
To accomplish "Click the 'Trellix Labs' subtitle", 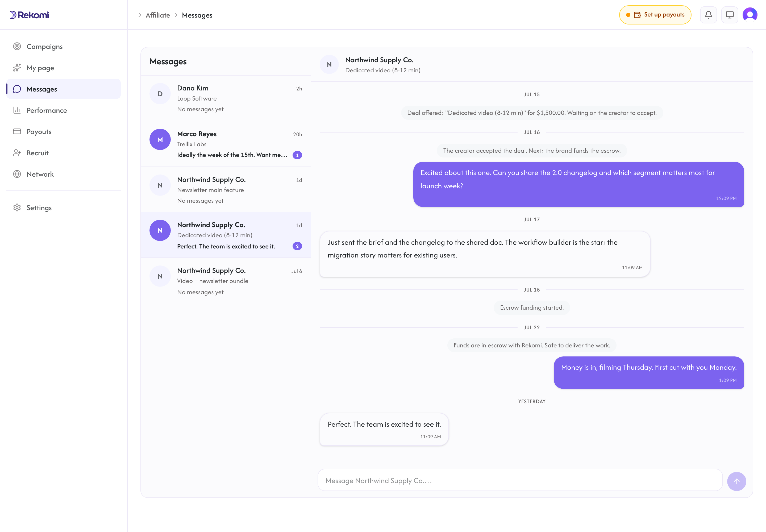I will coord(192,144).
